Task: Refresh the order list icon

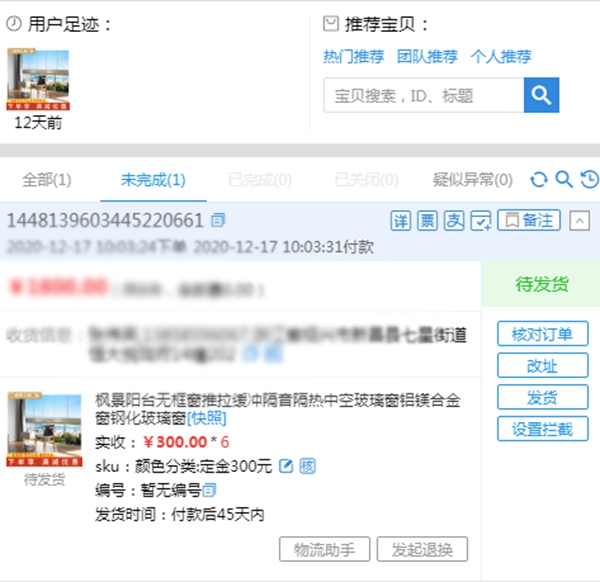Action: click(x=539, y=179)
